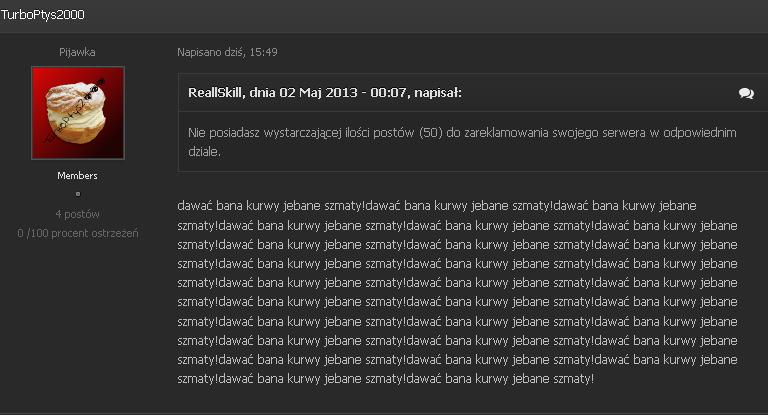Click the cream puff avatar image

click(x=78, y=113)
